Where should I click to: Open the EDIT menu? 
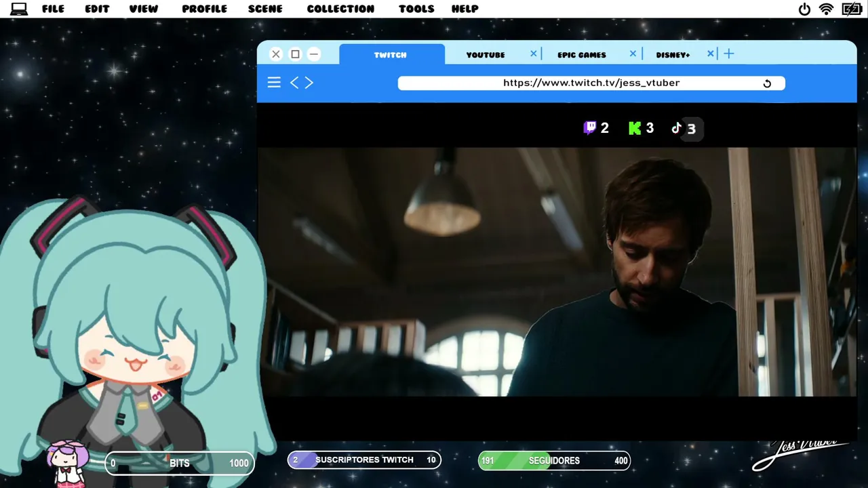[97, 9]
